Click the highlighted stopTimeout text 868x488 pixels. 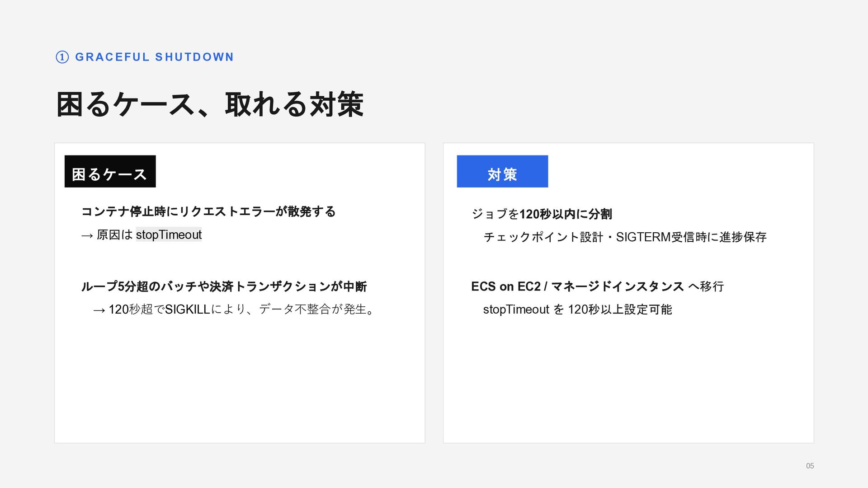click(x=169, y=235)
